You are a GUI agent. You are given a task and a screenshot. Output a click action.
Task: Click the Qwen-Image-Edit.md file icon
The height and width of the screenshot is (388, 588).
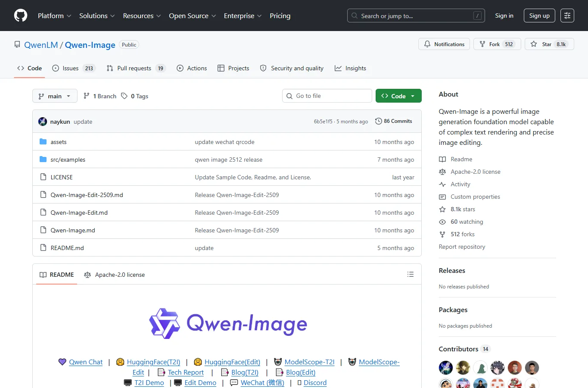pos(43,212)
